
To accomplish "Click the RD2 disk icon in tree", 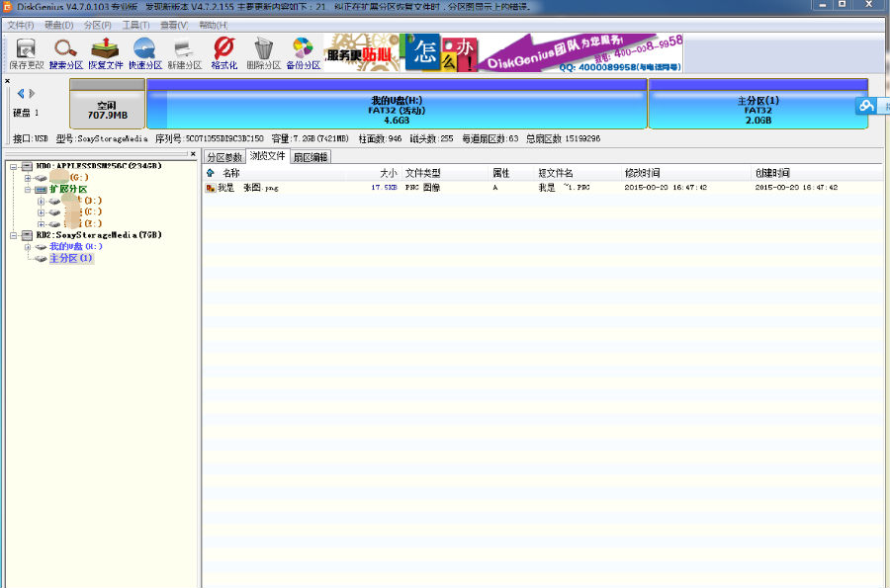I will 28,235.
